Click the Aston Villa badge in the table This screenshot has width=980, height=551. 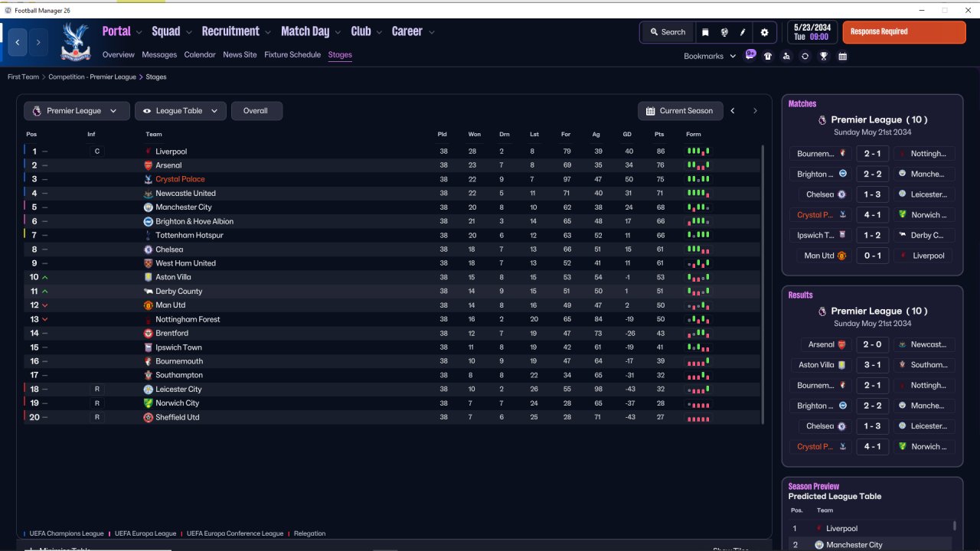point(149,277)
